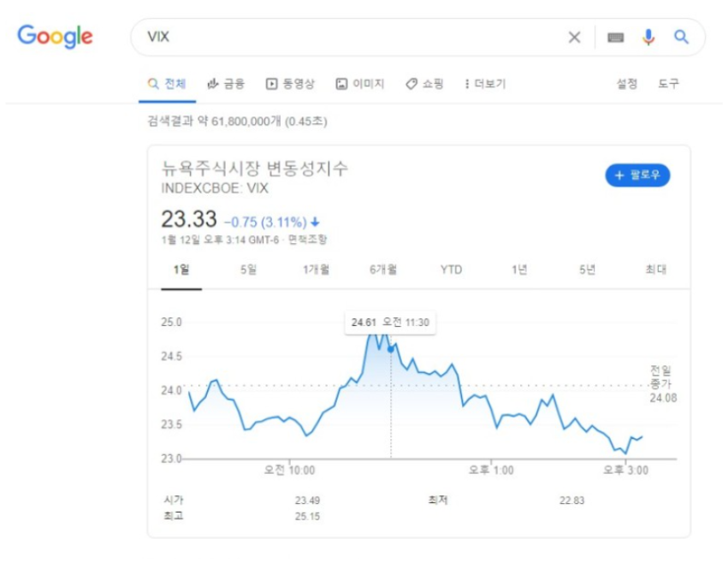Screen dimensions: 728x569
Task: Click the previous close value 24.08
Action: click(663, 398)
